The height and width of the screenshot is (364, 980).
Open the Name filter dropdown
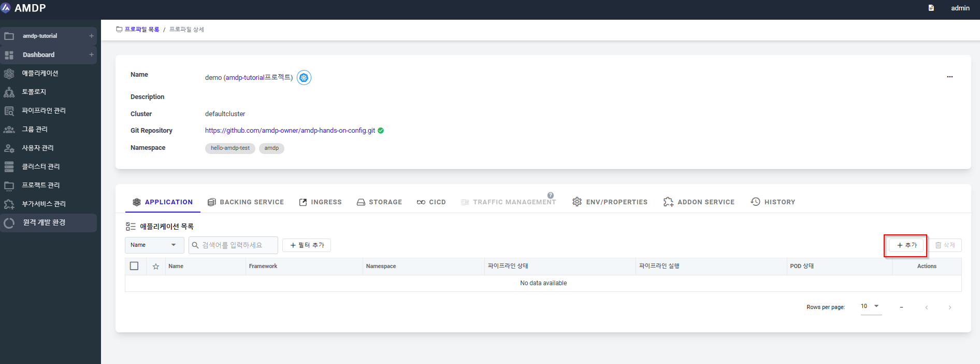click(154, 245)
